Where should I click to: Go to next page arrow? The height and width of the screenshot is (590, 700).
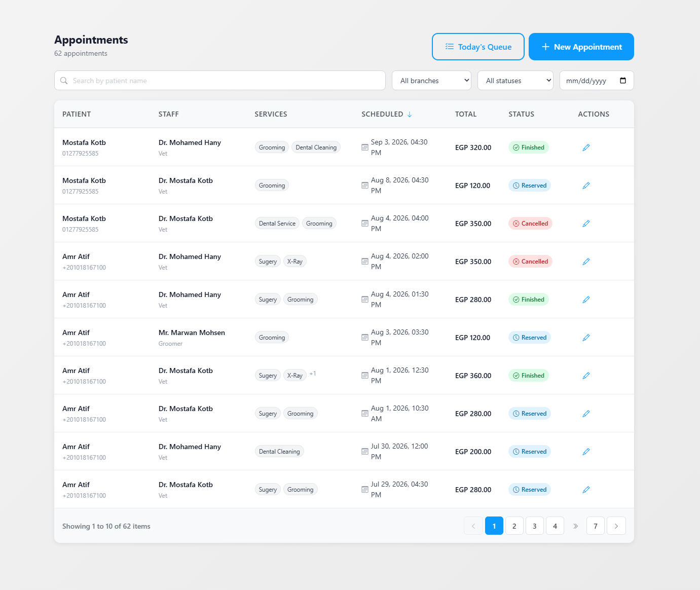[616, 526]
